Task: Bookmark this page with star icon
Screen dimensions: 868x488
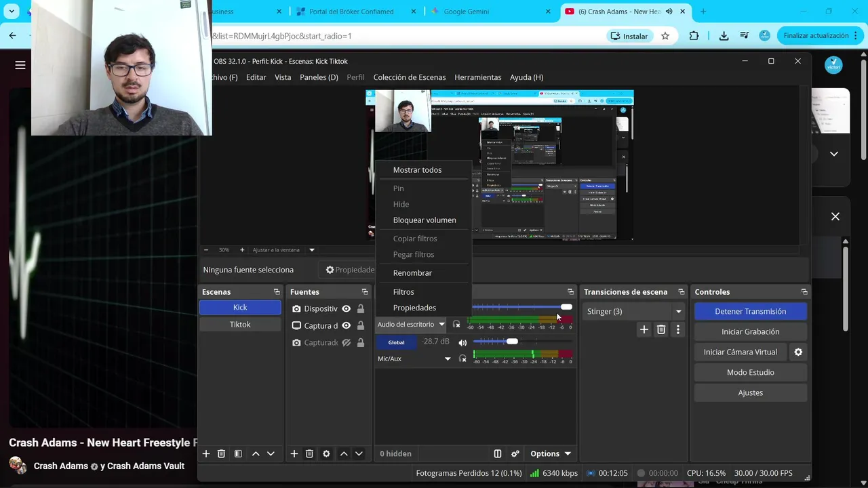Action: tap(665, 35)
